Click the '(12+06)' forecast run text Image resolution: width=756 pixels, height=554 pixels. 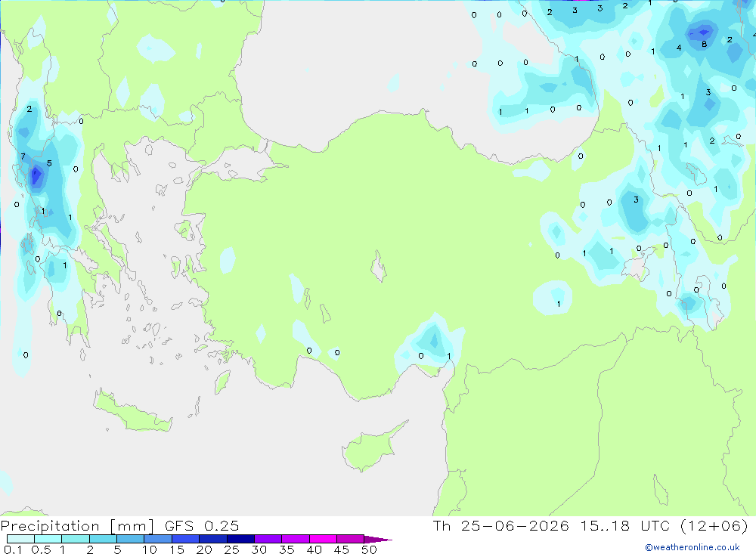(714, 525)
